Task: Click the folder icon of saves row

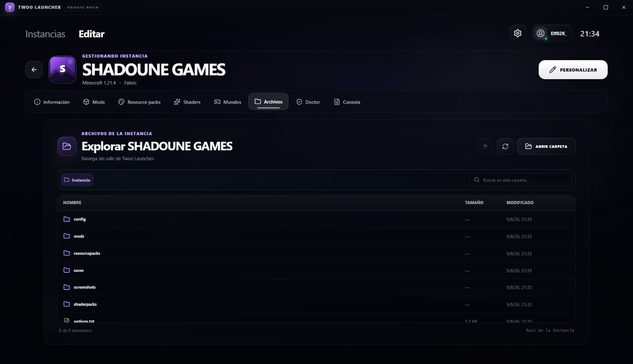Action: 67,270
